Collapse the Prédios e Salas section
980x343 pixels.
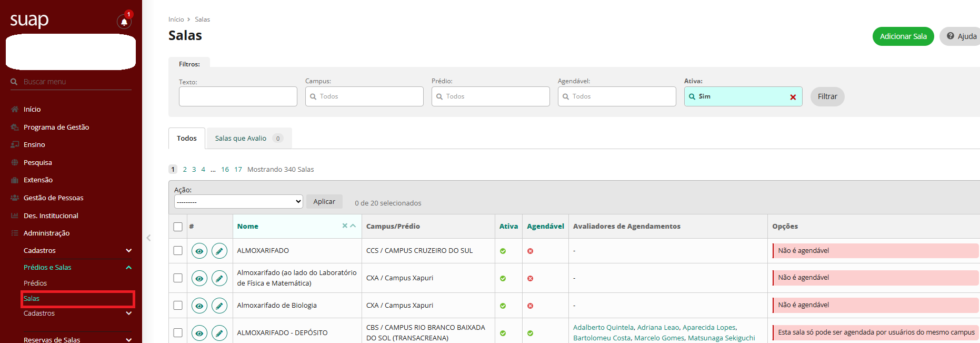pyautogui.click(x=128, y=268)
